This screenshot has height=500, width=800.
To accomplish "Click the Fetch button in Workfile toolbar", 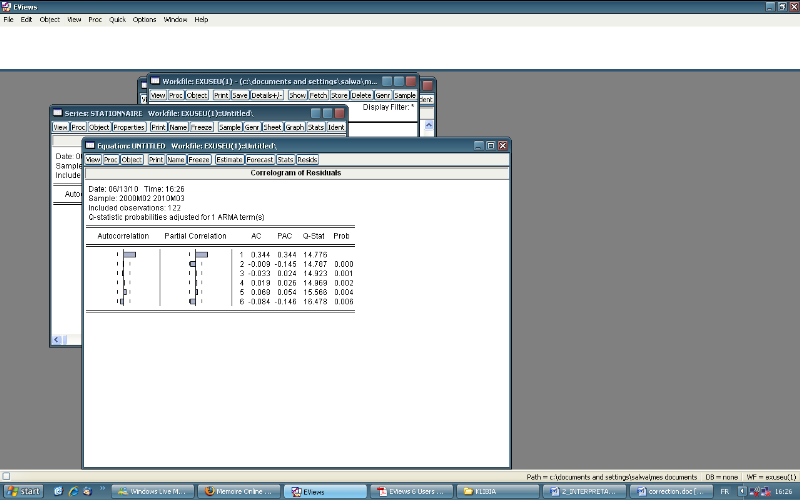I will 319,95.
